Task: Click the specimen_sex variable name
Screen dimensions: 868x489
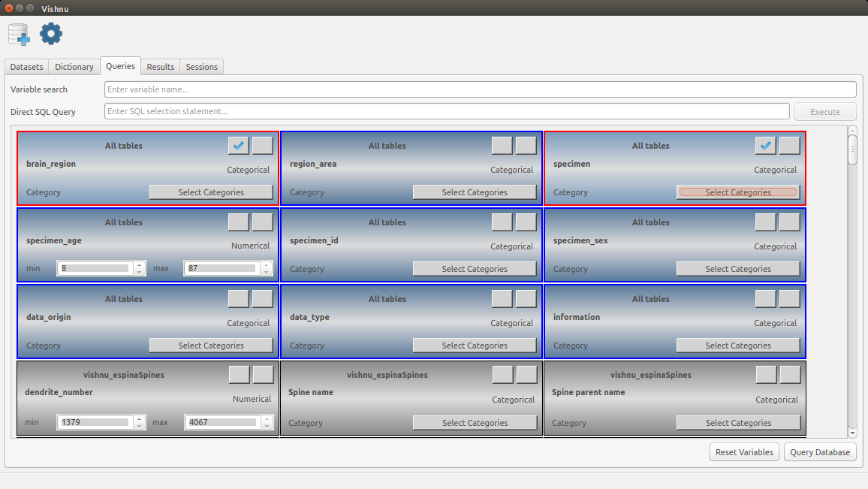Action: (580, 240)
